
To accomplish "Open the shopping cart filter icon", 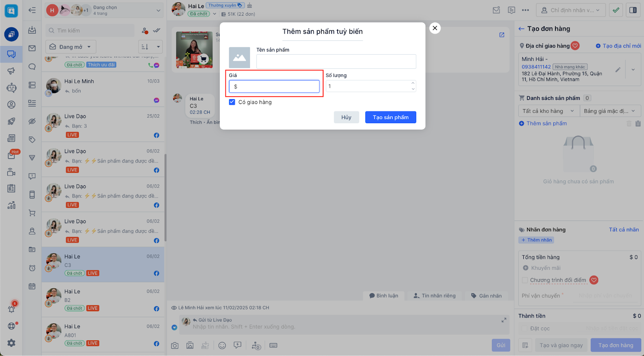I will [32, 213].
